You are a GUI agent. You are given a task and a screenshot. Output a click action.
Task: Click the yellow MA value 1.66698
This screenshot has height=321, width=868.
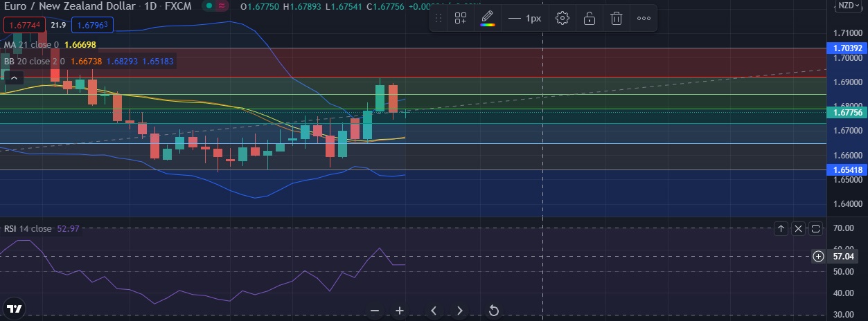pos(80,45)
